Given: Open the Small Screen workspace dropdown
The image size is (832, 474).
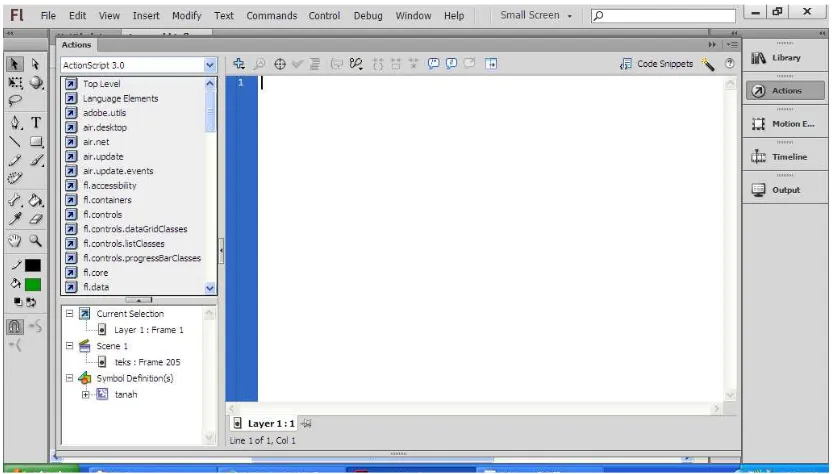Looking at the screenshot, I should click(x=536, y=15).
